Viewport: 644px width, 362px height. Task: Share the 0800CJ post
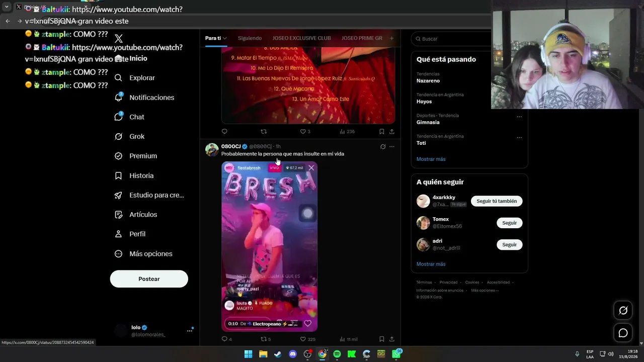pyautogui.click(x=392, y=339)
